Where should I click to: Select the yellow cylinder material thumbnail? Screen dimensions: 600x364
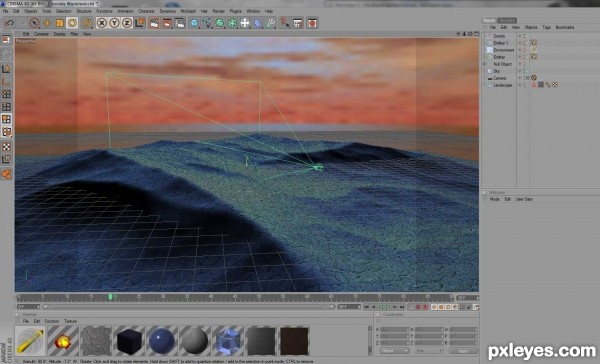(30, 340)
